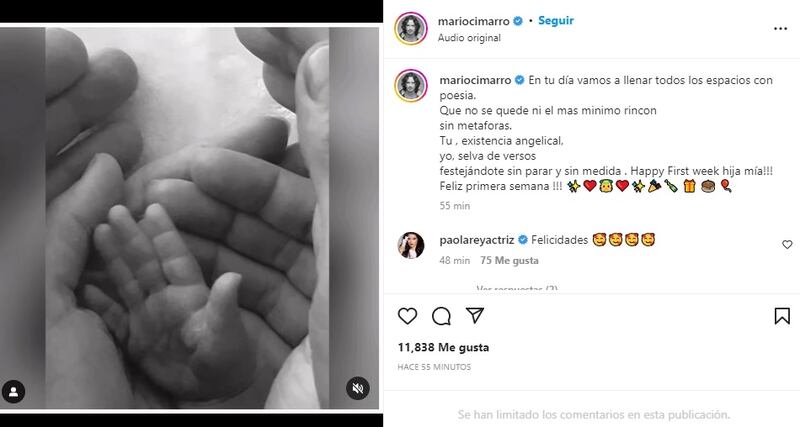Show tagged people via the person icon

(13, 392)
